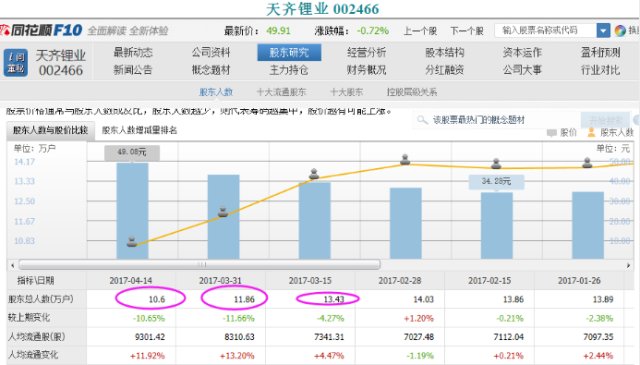Viewport: 640px width, 365px height.
Task: Switch to 控股层级关系 sub-tab
Action: [x=412, y=92]
